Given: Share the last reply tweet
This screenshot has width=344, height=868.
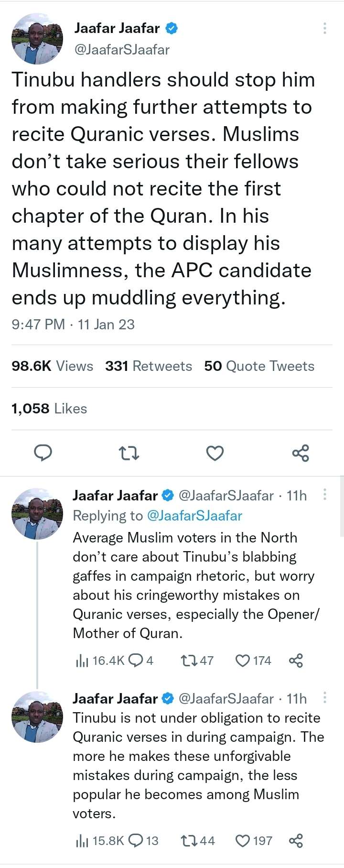Looking at the screenshot, I should coord(296,840).
